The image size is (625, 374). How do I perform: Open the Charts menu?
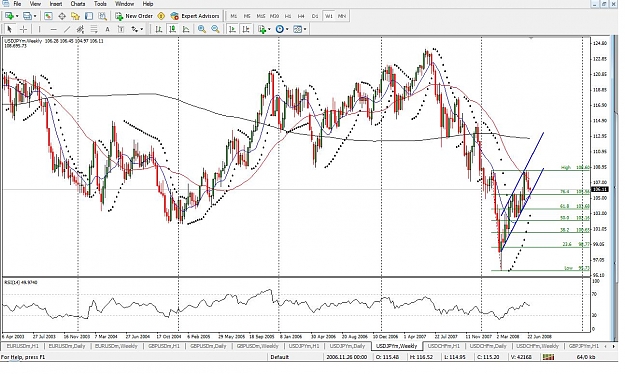tap(78, 4)
